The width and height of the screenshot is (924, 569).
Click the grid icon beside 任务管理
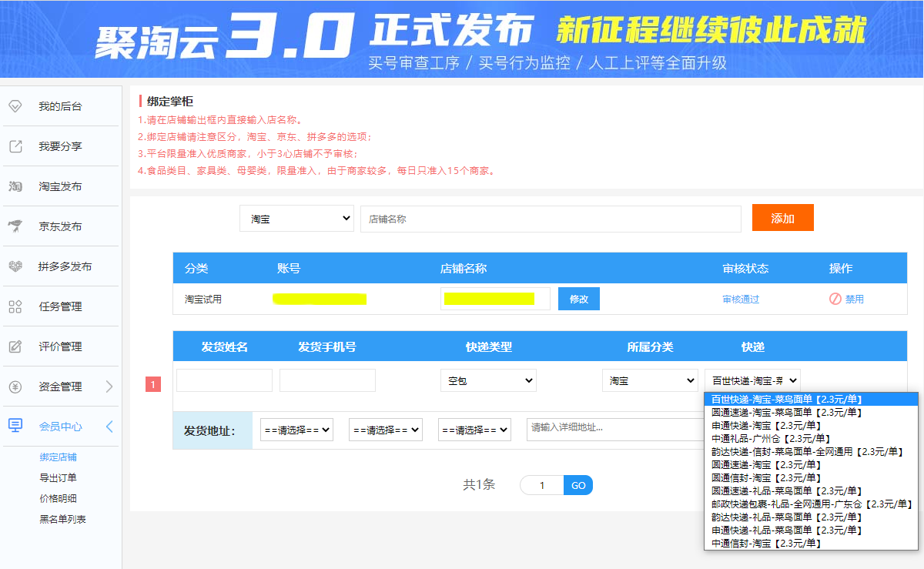[x=15, y=306]
